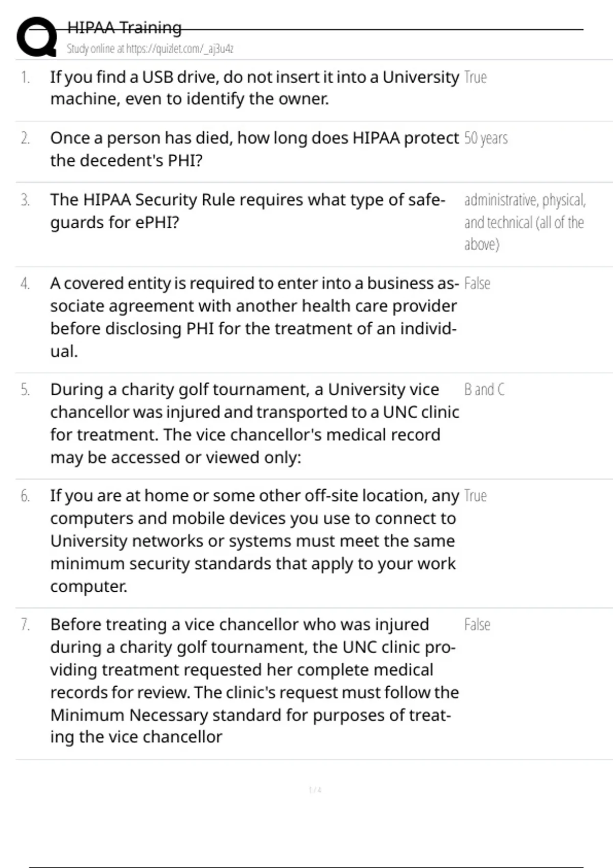Image resolution: width=613 pixels, height=868 pixels.
Task: Click the HIPAA Training title
Action: tap(124, 28)
